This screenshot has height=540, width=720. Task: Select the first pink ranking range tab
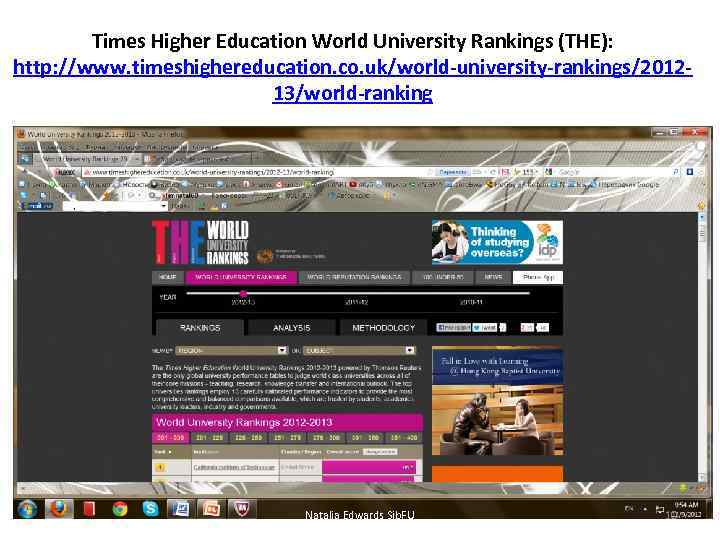point(170,438)
